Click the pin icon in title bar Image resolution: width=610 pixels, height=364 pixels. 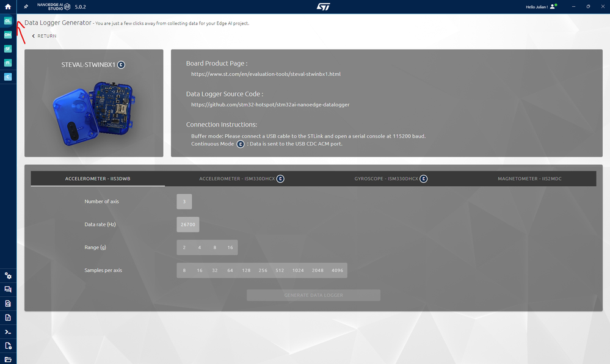tap(26, 7)
